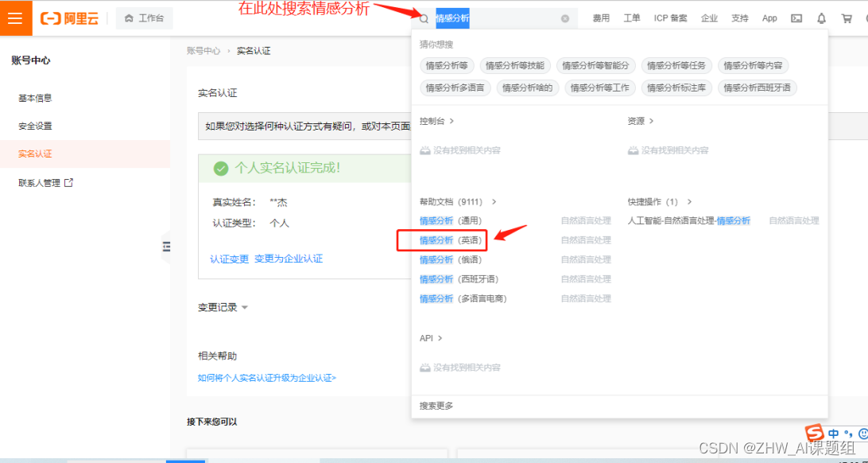Image resolution: width=868 pixels, height=463 pixels.
Task: Open the 工作台 workbench button
Action: click(x=145, y=18)
